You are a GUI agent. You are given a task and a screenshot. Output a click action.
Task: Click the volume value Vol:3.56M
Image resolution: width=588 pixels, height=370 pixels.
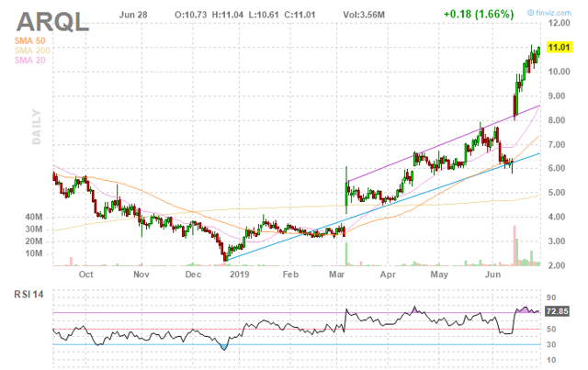[x=364, y=15]
